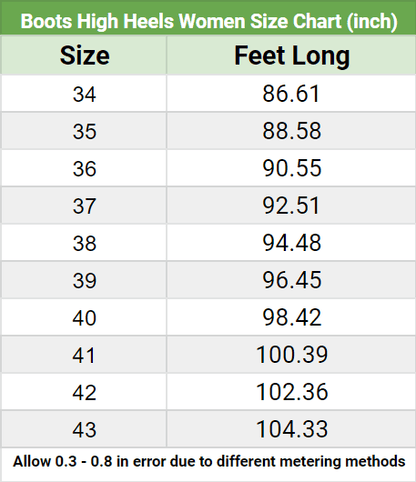Click the 94.48 value cell

[x=292, y=243]
